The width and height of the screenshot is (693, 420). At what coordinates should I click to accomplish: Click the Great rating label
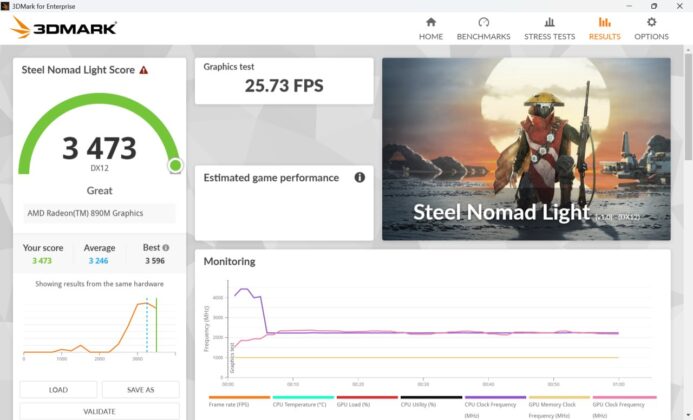coord(99,191)
